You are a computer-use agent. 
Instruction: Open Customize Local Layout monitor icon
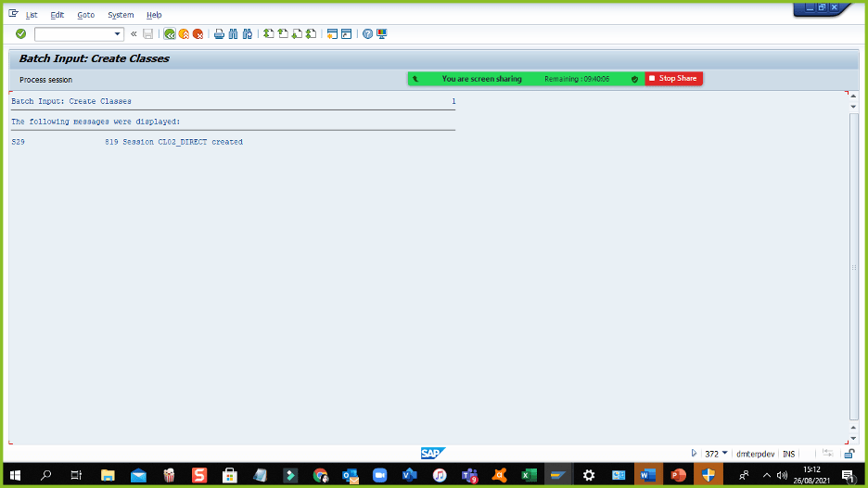point(382,34)
